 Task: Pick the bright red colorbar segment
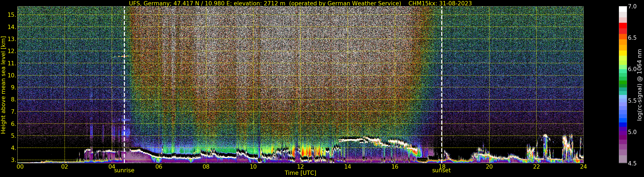[x=623, y=26]
